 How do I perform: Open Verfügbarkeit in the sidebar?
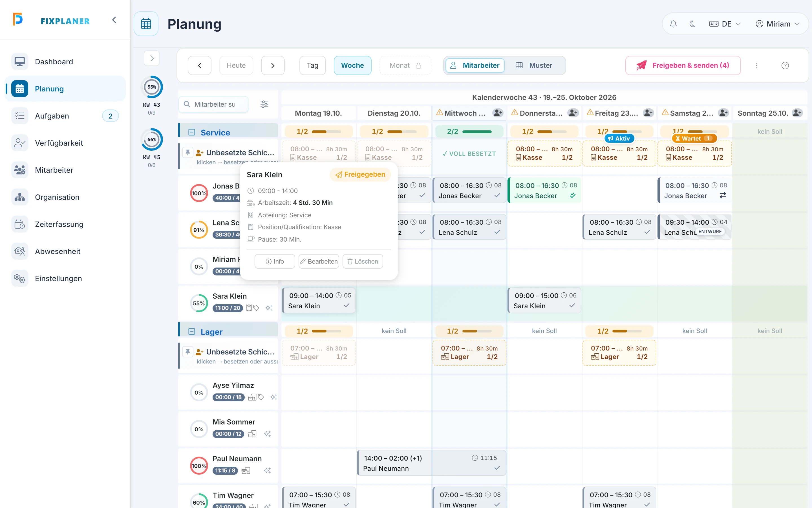65,143
